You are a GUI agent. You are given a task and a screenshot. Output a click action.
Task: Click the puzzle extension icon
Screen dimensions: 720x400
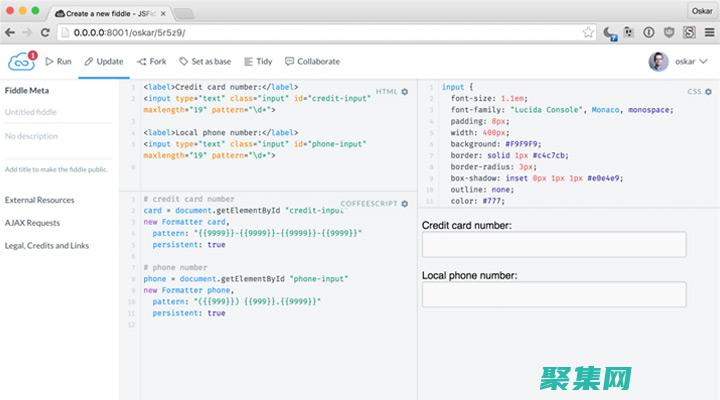(629, 33)
